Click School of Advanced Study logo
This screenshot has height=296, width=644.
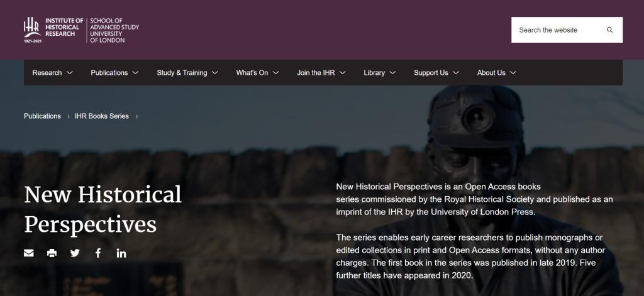[114, 31]
